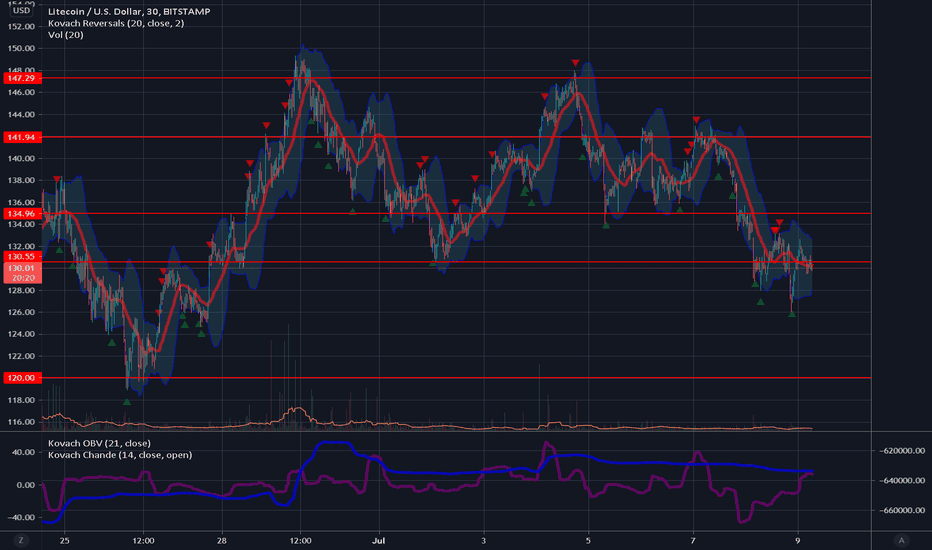Screen dimensions: 932x550
Task: Click the 116.00 price axis value
Action: point(21,422)
